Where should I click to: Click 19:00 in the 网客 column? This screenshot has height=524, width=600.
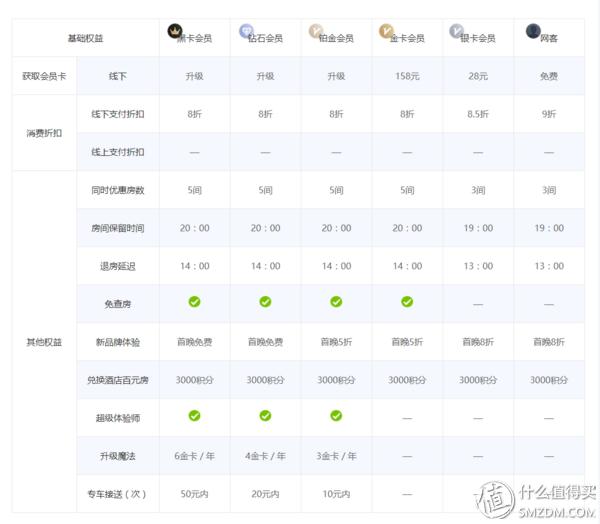tap(549, 228)
